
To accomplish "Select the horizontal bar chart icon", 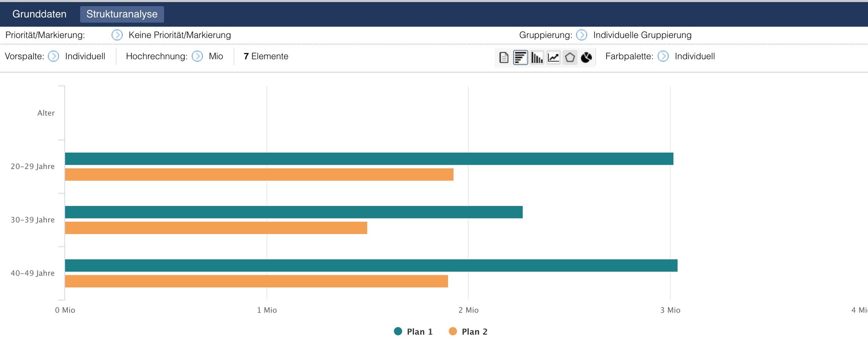I will pos(520,57).
